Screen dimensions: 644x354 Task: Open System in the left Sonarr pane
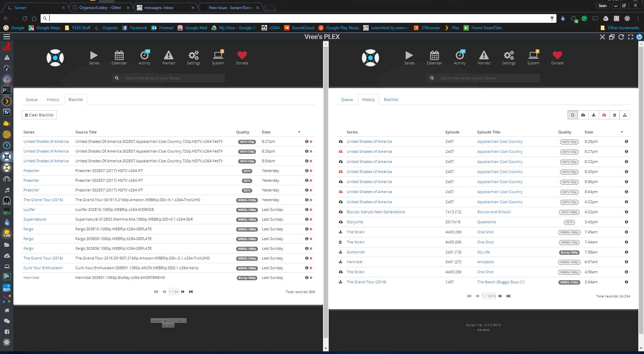pyautogui.click(x=218, y=57)
